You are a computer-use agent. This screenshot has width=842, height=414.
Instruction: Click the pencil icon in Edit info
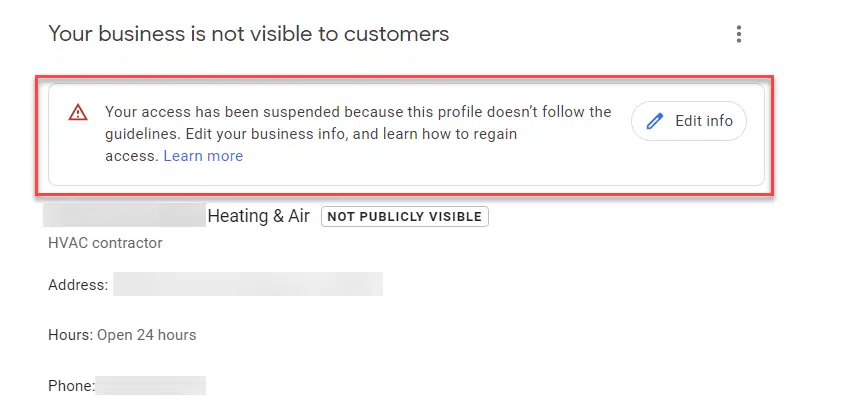click(655, 121)
